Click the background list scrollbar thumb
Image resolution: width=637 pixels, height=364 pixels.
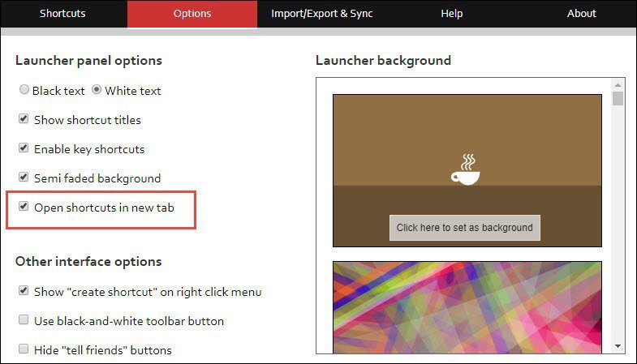click(618, 99)
